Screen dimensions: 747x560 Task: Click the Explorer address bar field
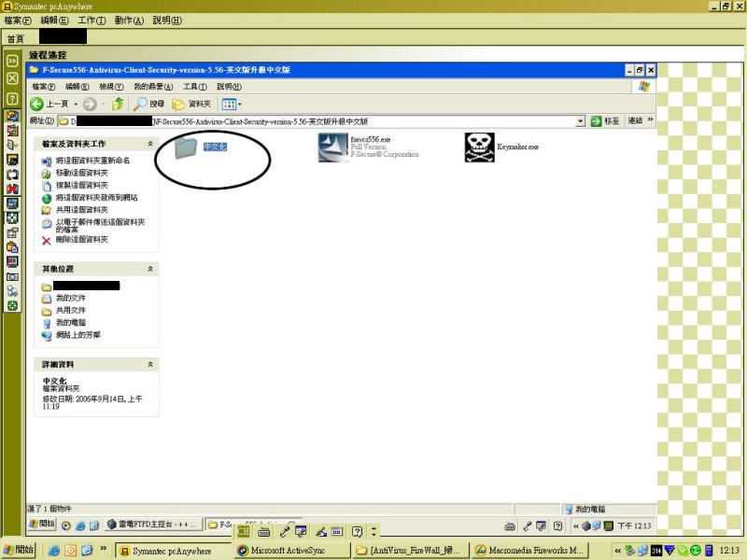(321, 121)
